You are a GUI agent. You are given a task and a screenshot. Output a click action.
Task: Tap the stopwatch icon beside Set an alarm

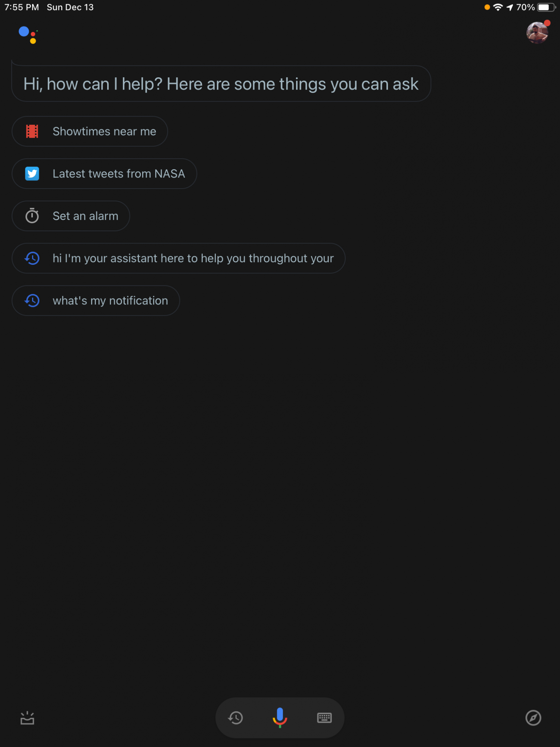pyautogui.click(x=32, y=216)
